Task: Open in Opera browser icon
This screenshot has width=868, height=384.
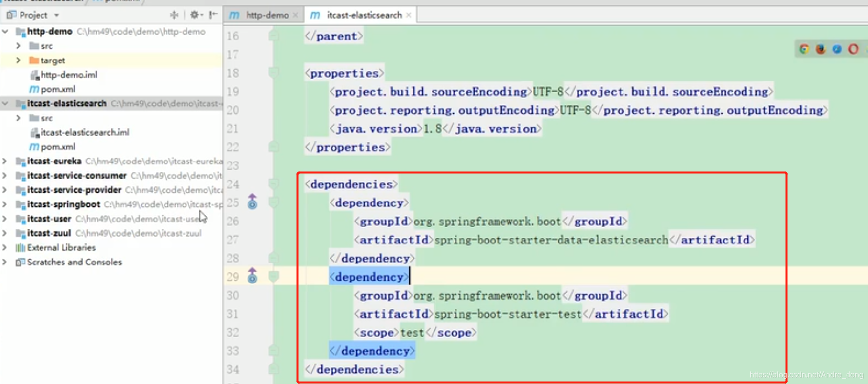Action: 853,49
